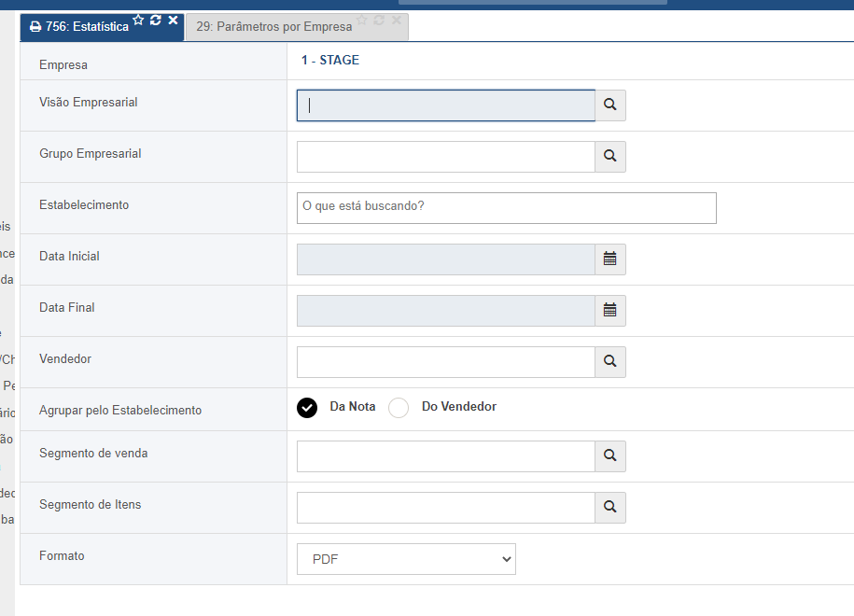
Task: Open Segmento de Itens search lookup
Action: [x=610, y=507]
